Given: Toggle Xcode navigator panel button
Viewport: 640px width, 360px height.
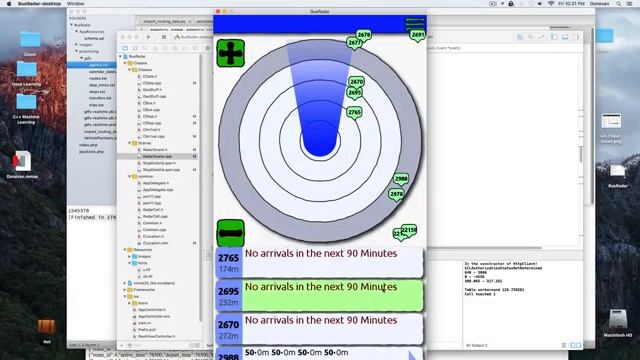Looking at the screenshot, I should pyautogui.click(x=555, y=37).
